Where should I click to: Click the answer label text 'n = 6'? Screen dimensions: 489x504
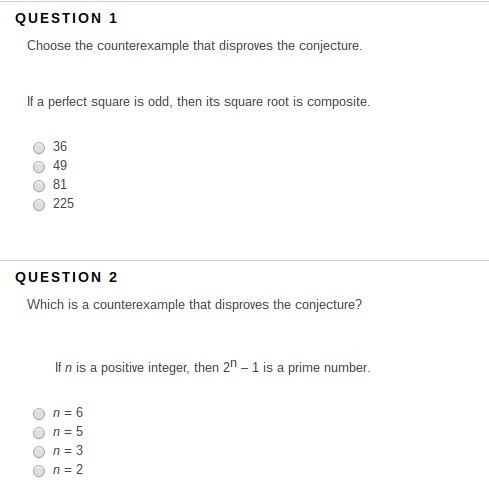[68, 413]
